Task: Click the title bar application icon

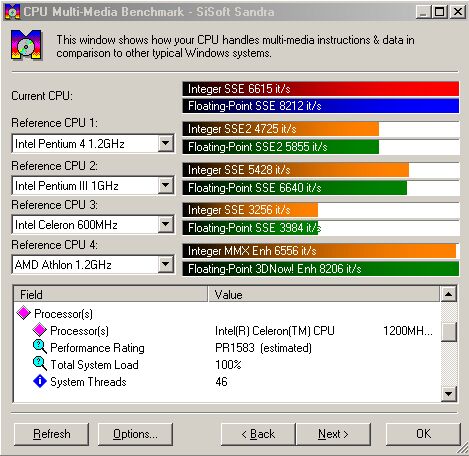Action: pos(13,12)
